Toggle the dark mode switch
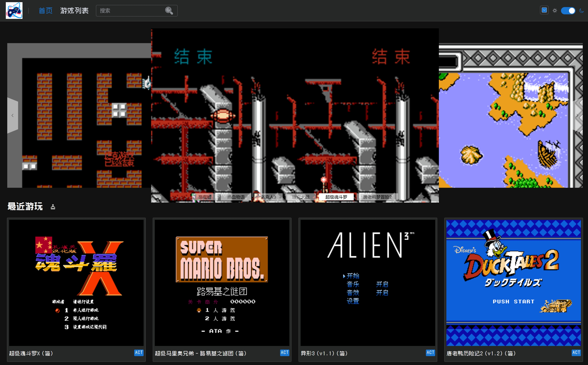The width and height of the screenshot is (588, 365). 568,11
